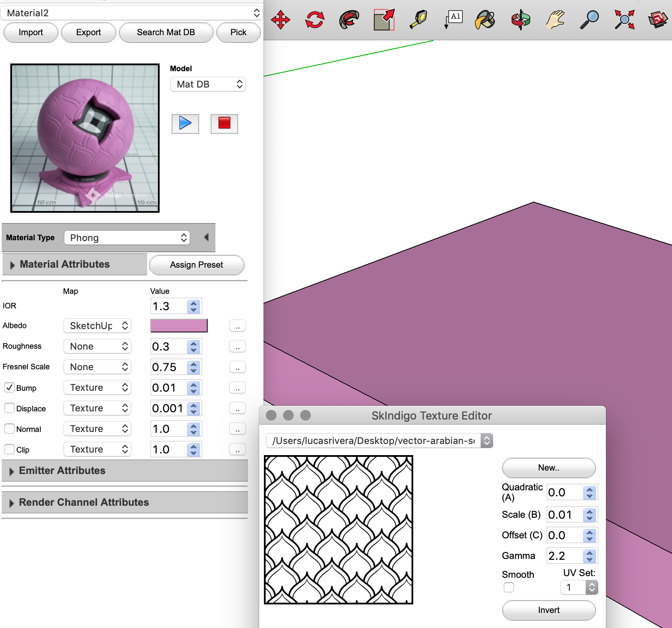
Task: Stop preview render with red stop button
Action: [x=224, y=124]
